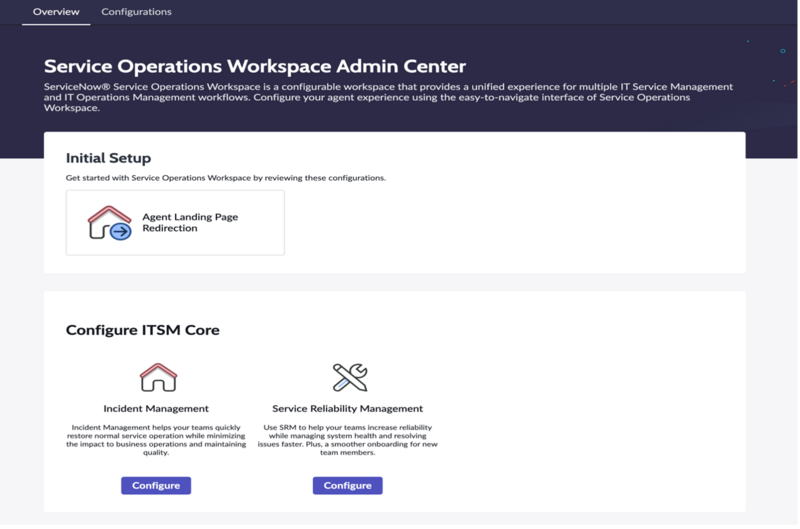The width and height of the screenshot is (800, 529).
Task: Switch to the Overview tab
Action: point(56,12)
